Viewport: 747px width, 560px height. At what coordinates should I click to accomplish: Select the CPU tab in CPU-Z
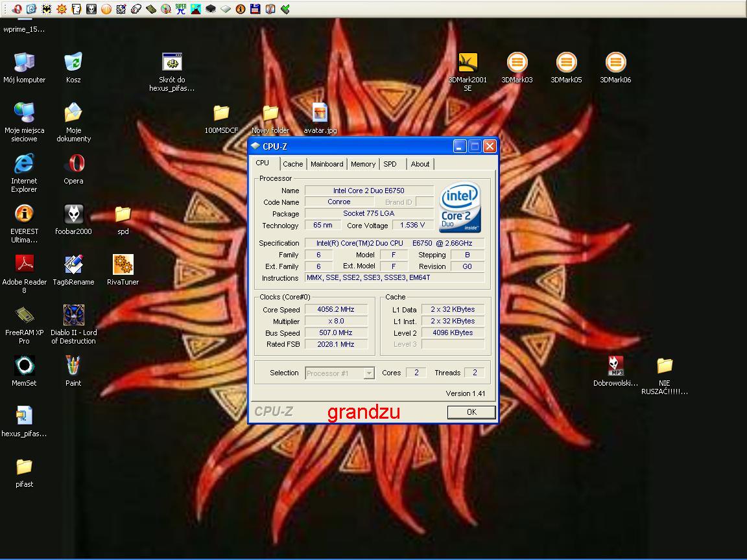263,163
